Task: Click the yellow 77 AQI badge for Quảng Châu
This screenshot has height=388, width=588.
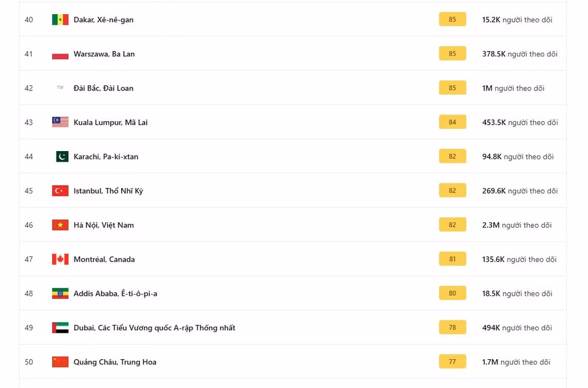Action: pyautogui.click(x=452, y=362)
